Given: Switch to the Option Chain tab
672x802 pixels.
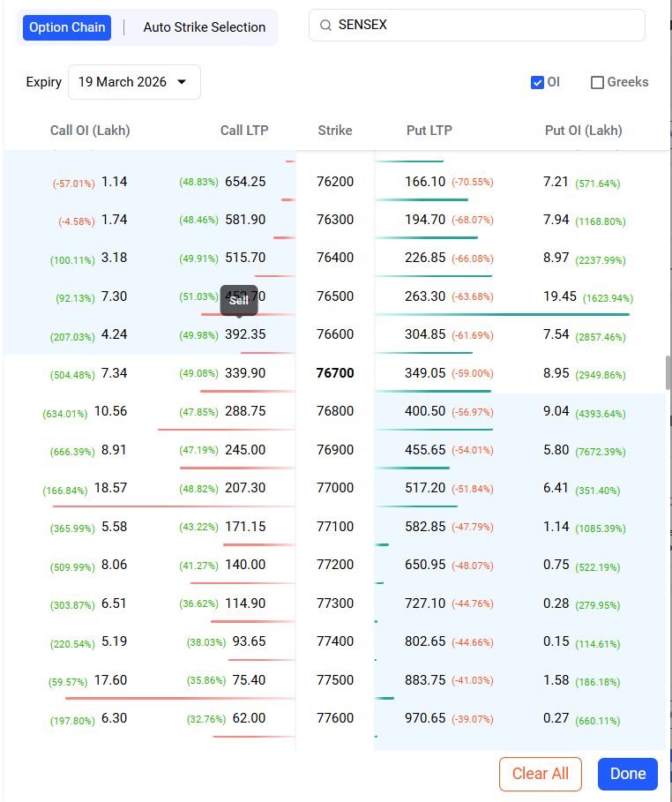Looking at the screenshot, I should [67, 27].
